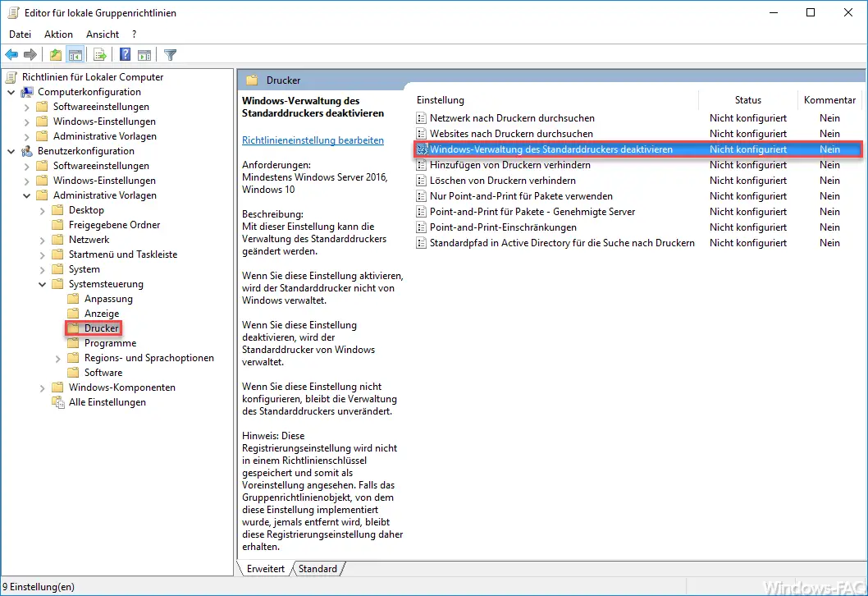The image size is (868, 596).
Task: Click the Export list toolbar icon
Action: pyautogui.click(x=99, y=54)
